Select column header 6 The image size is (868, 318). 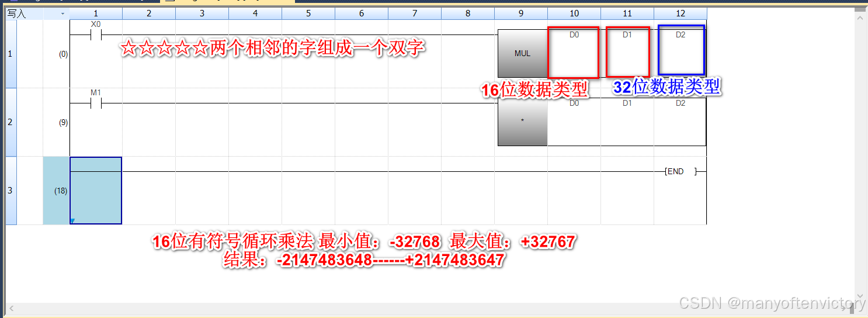coord(362,13)
